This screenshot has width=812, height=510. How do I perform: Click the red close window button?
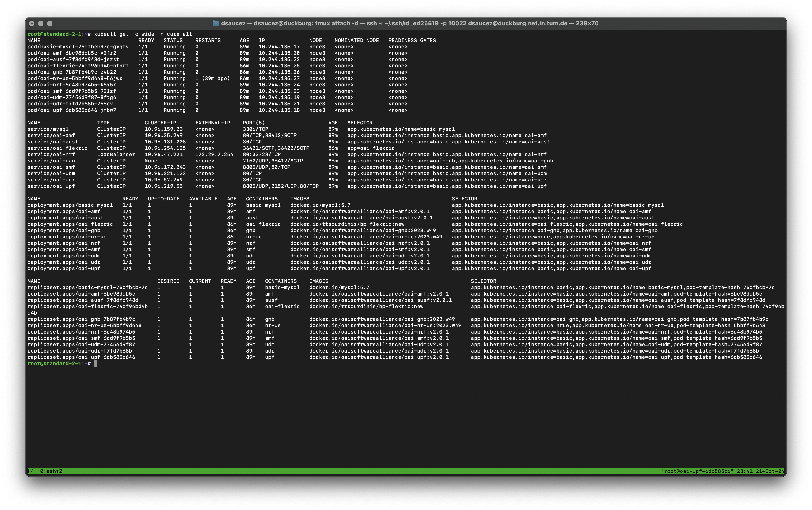pyautogui.click(x=32, y=24)
